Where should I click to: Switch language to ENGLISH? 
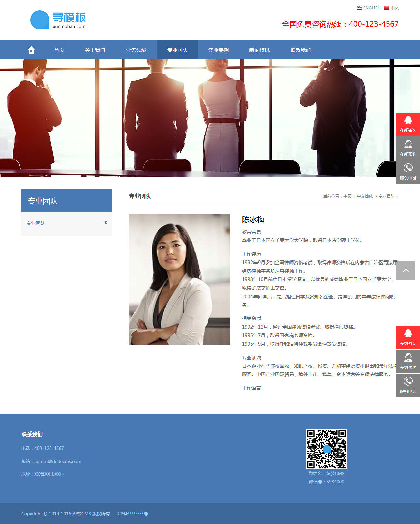372,8
